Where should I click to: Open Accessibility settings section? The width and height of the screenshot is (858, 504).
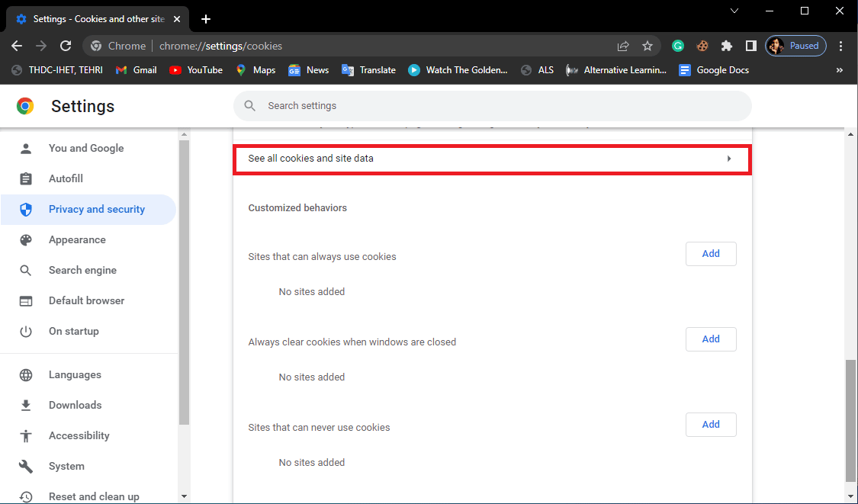pos(88,436)
